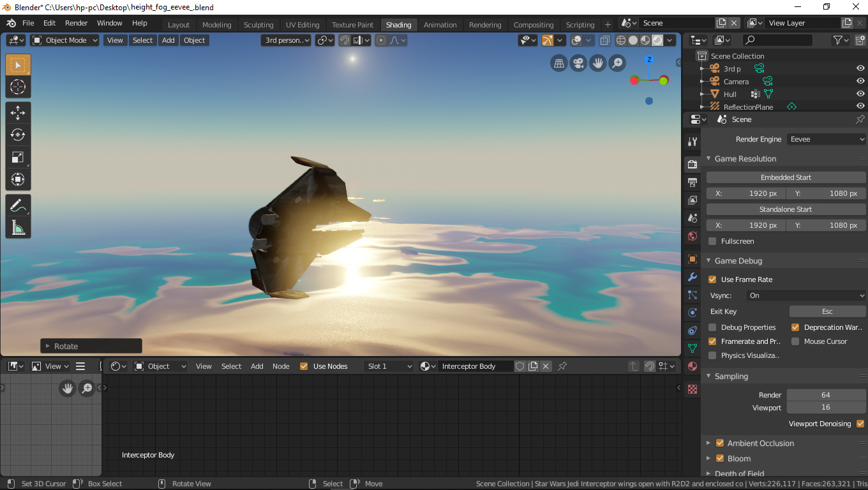Open the Render Engine dropdown
This screenshot has width=868, height=490.
(x=826, y=139)
